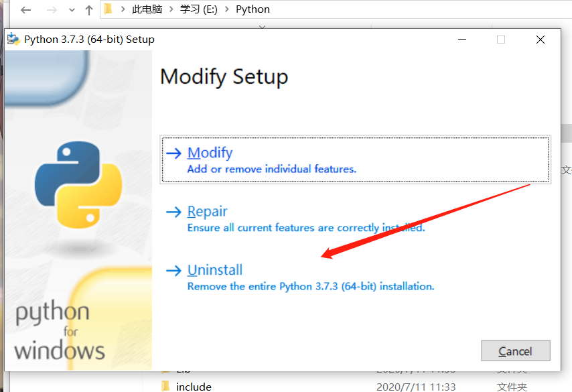Screen dimensions: 572x392
Task: Click 'Ensure all current features' description text
Action: click(305, 228)
